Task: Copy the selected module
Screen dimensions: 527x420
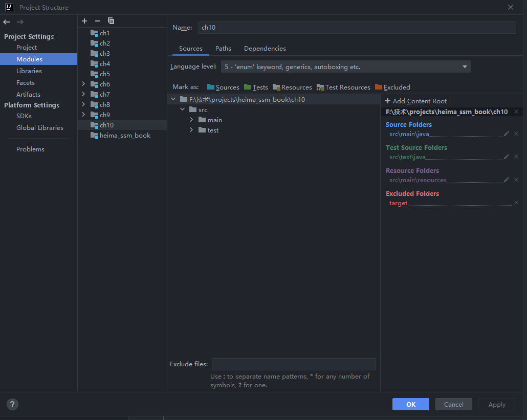Action: tap(111, 21)
